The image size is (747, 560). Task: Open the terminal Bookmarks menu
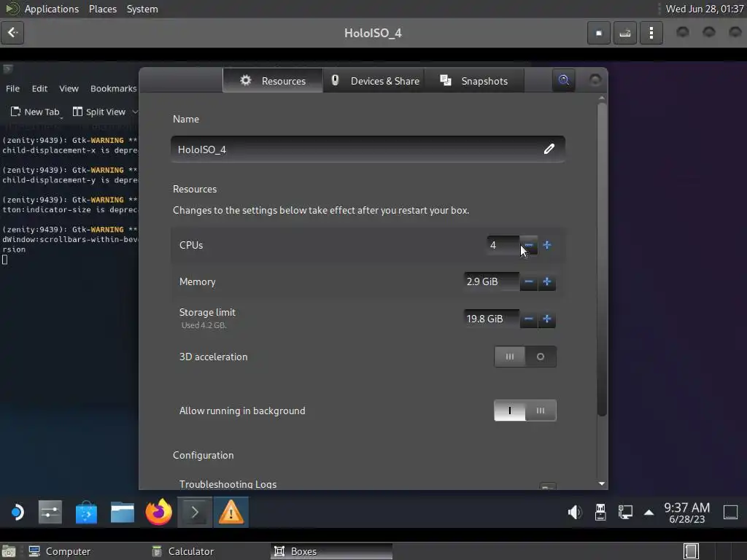click(113, 88)
